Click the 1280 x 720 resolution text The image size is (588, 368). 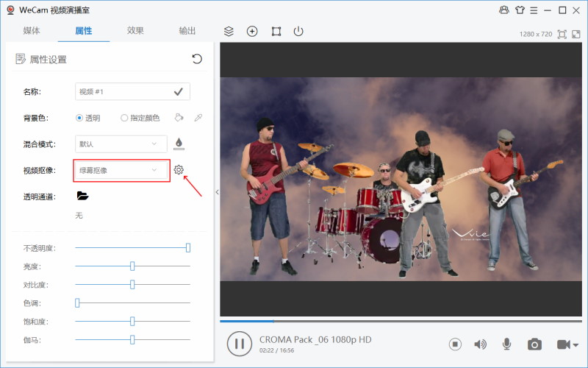coord(536,34)
